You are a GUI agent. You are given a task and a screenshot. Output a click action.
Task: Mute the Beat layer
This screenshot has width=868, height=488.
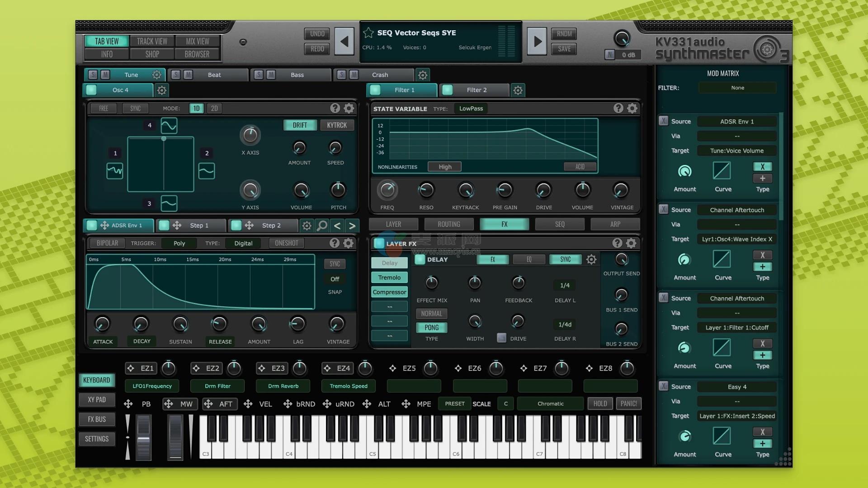(188, 75)
